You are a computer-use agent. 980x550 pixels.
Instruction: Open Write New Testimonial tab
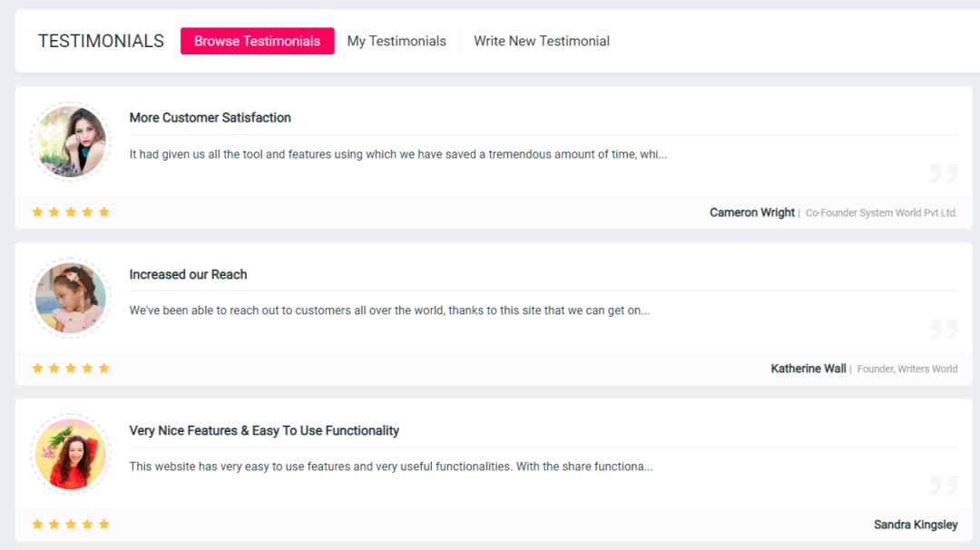point(541,41)
